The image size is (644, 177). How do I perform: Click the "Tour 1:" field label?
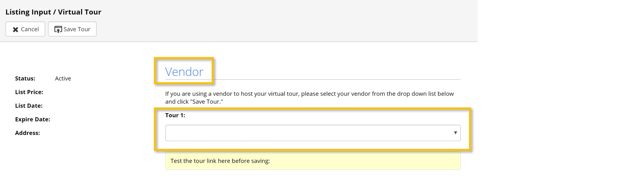click(x=175, y=115)
